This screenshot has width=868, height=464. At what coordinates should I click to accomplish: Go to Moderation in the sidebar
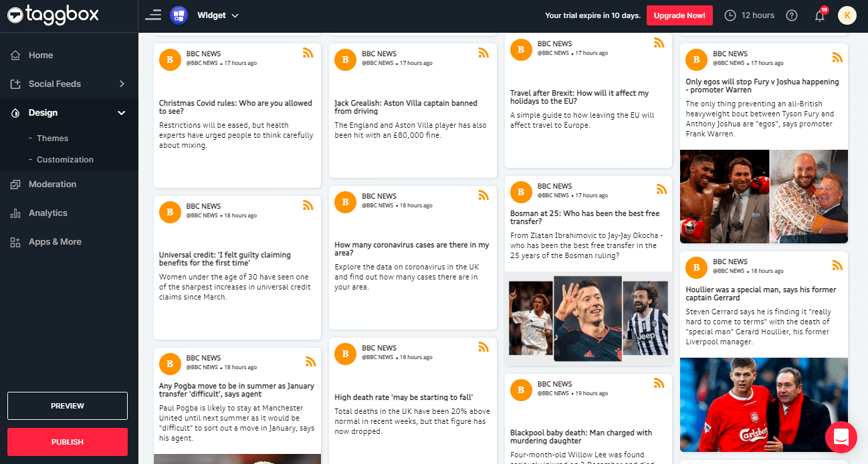52,185
